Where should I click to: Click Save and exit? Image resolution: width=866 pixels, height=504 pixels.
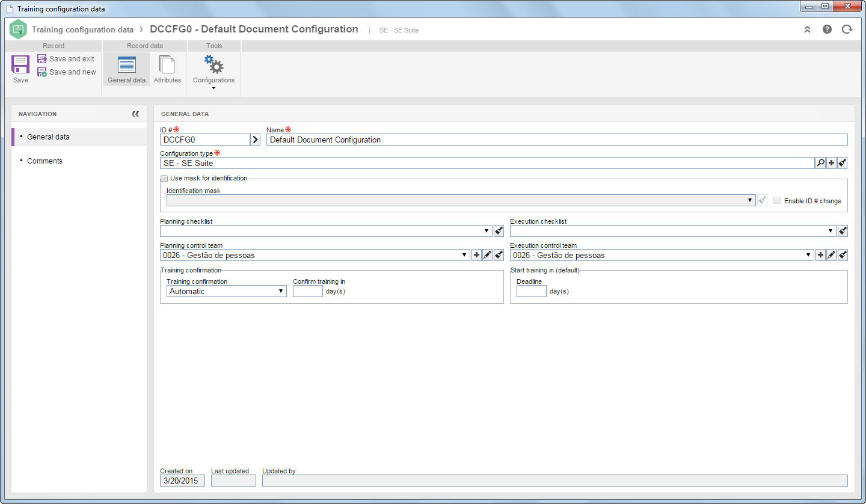point(66,59)
